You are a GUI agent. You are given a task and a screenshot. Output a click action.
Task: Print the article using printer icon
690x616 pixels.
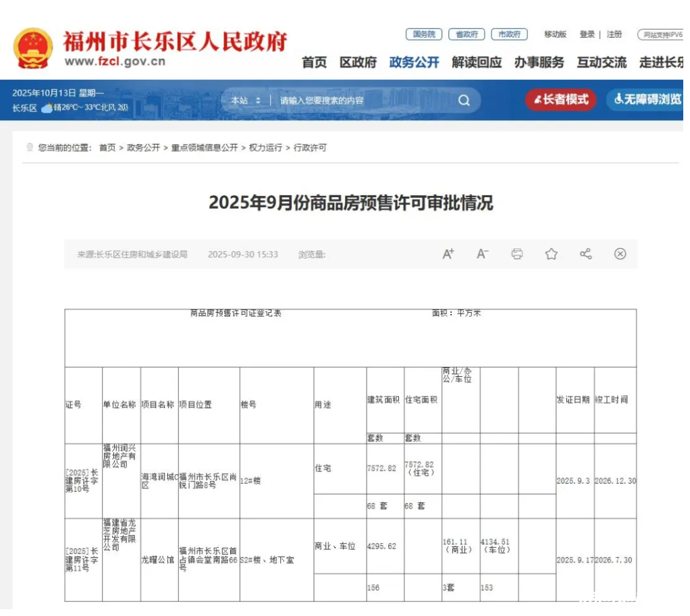tap(517, 254)
